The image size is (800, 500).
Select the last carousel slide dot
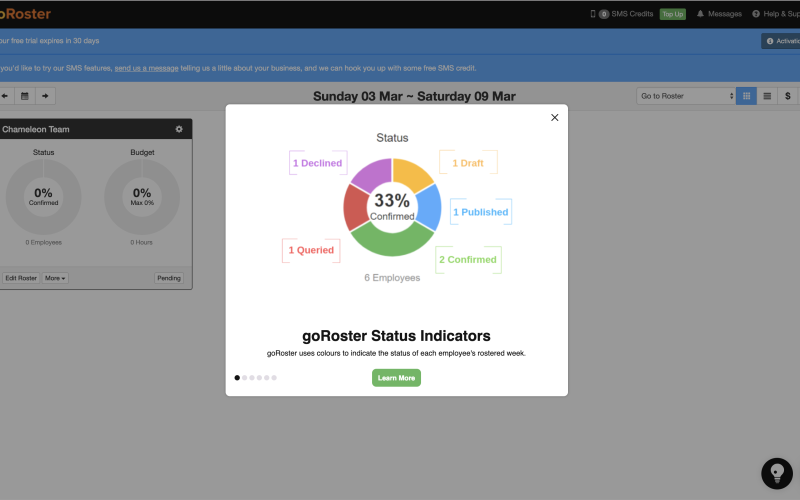pos(274,378)
